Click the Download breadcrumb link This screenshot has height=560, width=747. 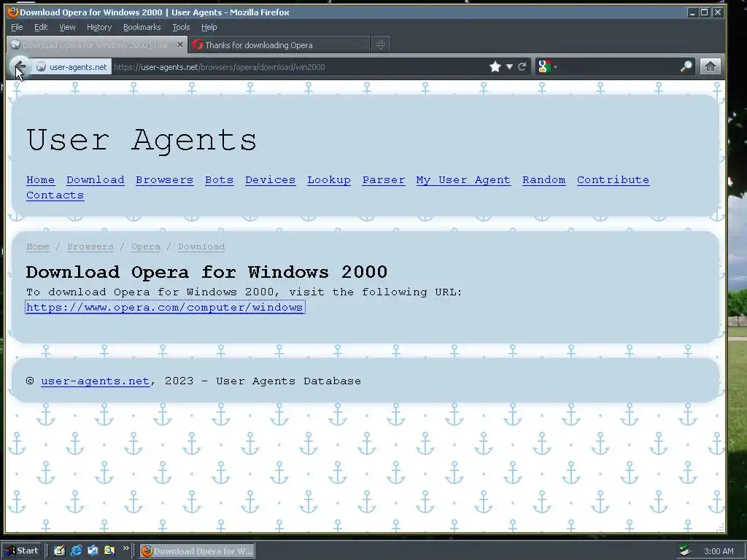pyautogui.click(x=201, y=246)
